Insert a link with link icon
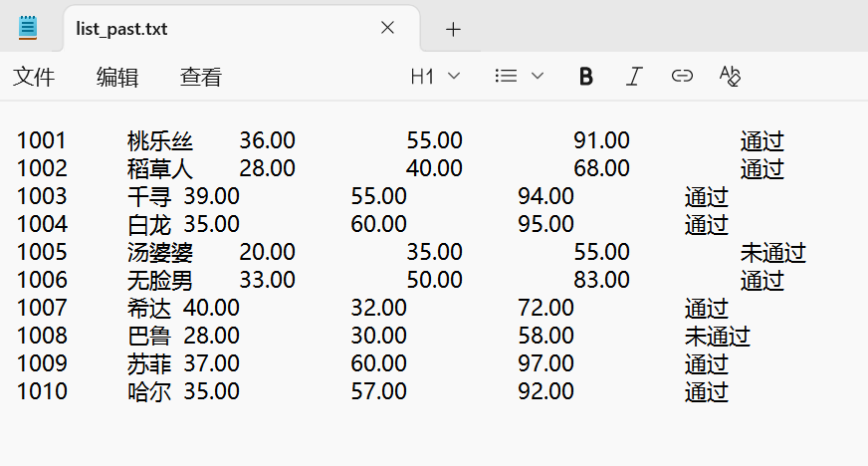The height and width of the screenshot is (466, 868). (x=682, y=76)
